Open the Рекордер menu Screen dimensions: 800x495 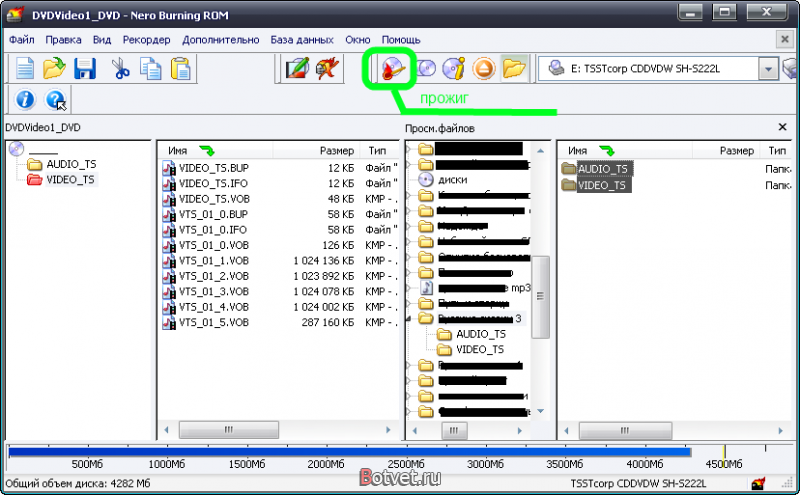146,40
